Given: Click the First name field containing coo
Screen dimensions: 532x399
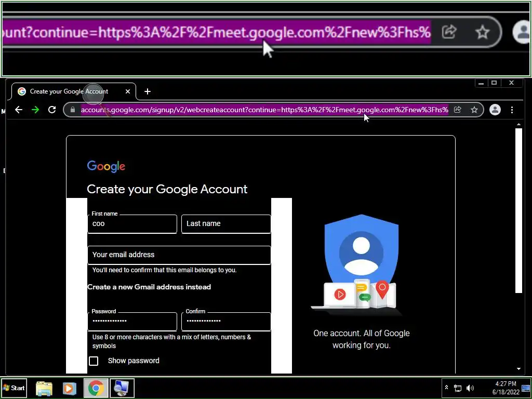Looking at the screenshot, I should tap(132, 223).
